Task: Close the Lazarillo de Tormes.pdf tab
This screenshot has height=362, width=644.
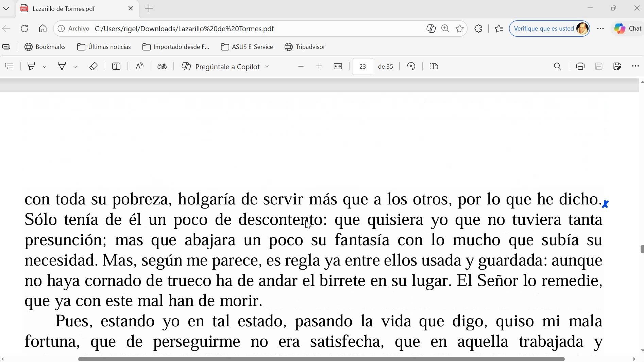Action: 131,8
